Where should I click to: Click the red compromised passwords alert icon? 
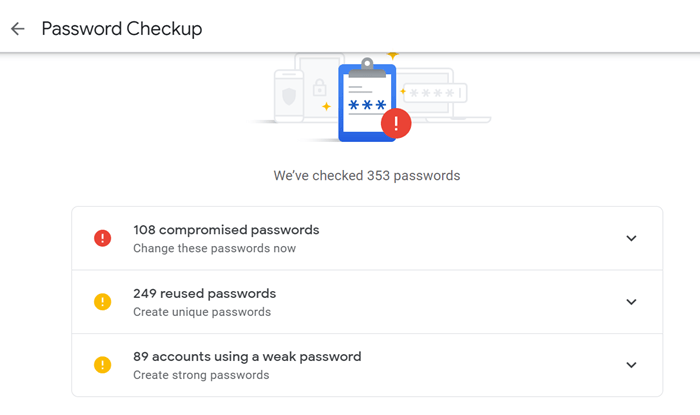tap(102, 238)
